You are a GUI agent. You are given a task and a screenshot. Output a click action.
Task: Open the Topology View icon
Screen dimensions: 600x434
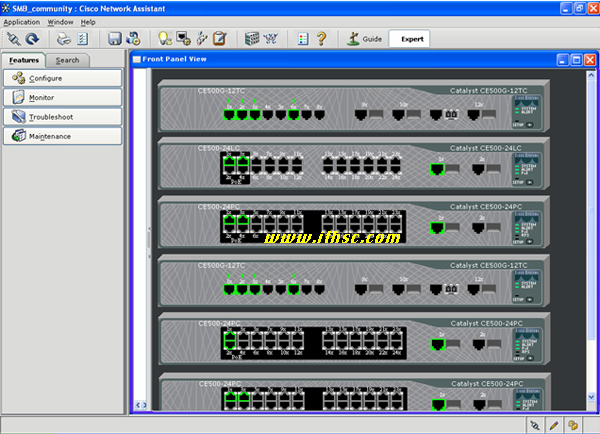click(x=271, y=39)
